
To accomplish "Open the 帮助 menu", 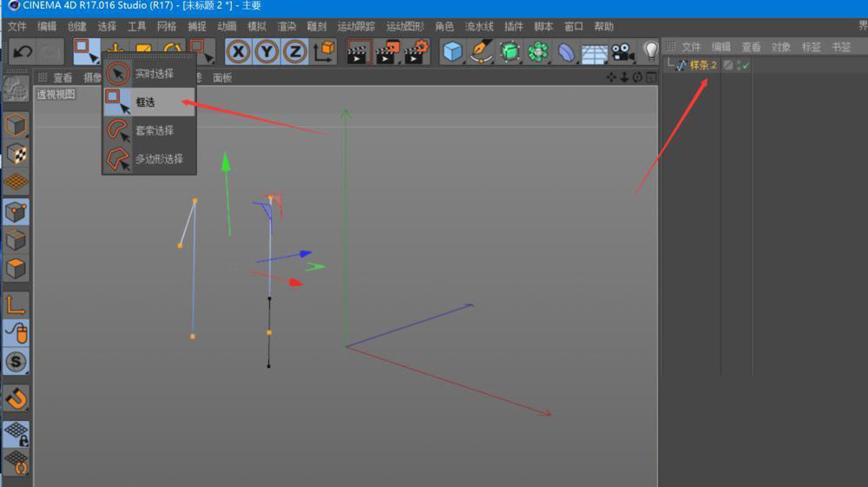I will tap(603, 27).
